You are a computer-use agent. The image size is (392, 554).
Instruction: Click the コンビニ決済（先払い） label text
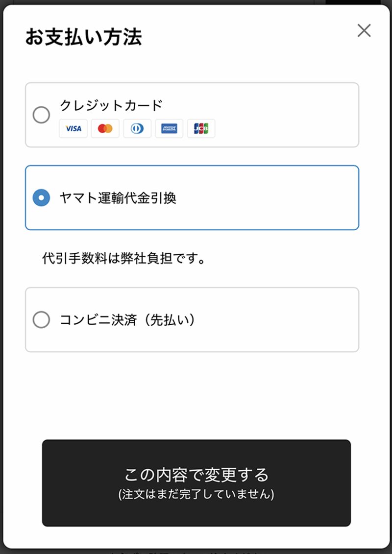(127, 320)
